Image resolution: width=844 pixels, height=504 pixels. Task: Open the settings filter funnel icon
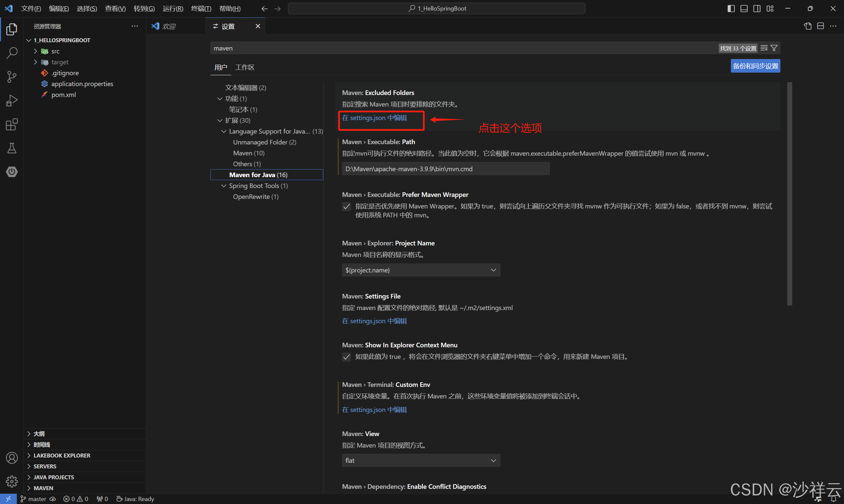pos(774,48)
